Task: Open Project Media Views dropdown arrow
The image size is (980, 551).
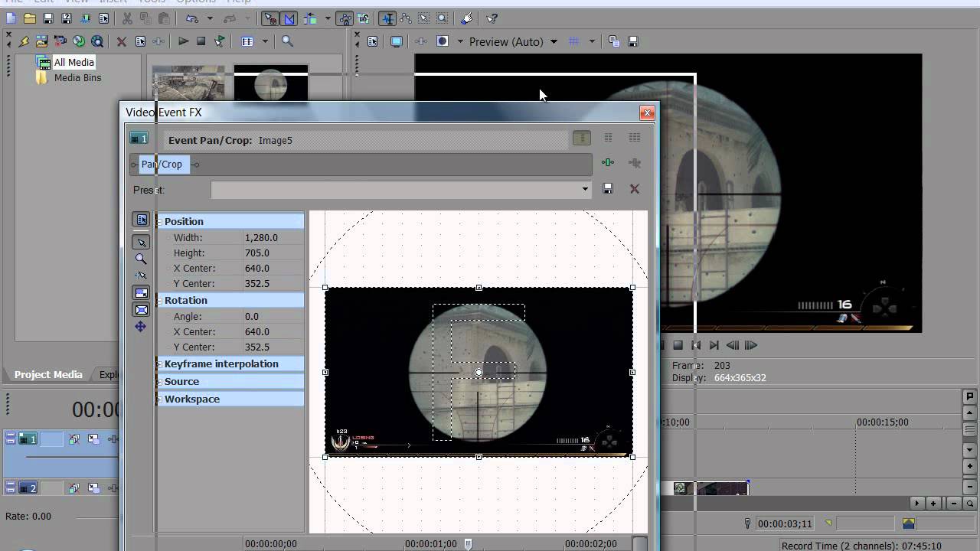Action: [x=265, y=41]
